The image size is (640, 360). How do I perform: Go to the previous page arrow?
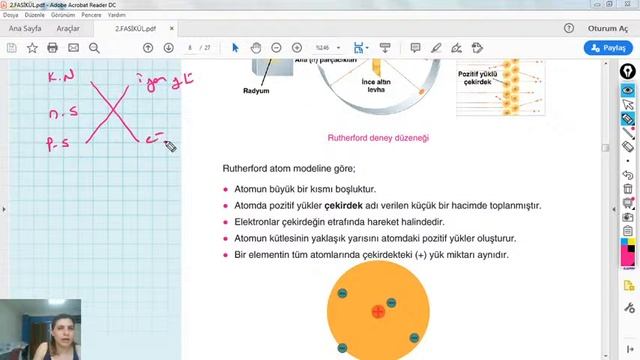[148, 48]
